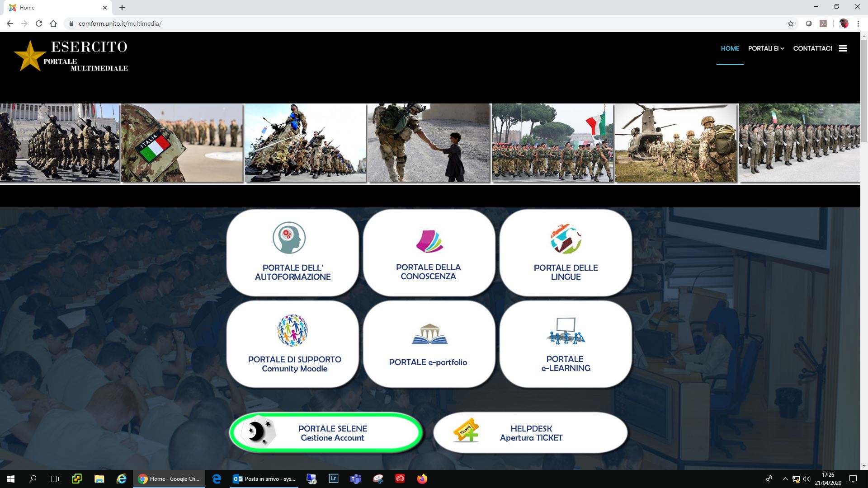
Task: Click the Helpdesk ticket icon
Action: pyautogui.click(x=466, y=430)
